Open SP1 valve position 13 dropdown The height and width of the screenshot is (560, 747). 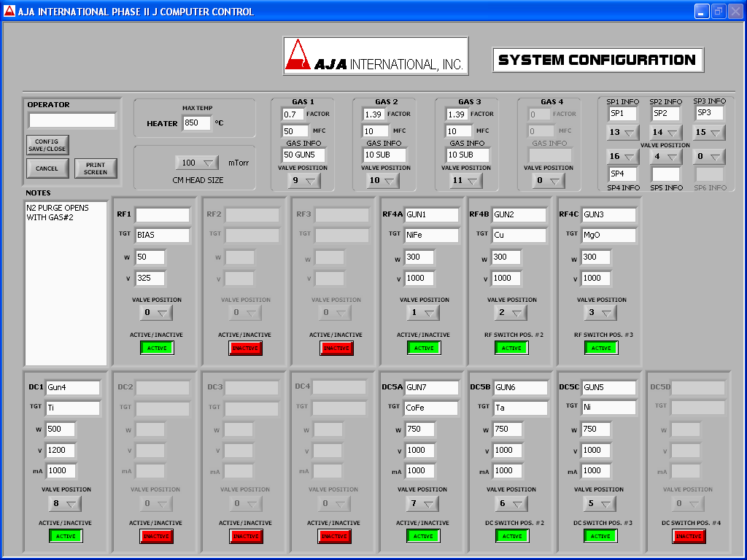point(622,133)
